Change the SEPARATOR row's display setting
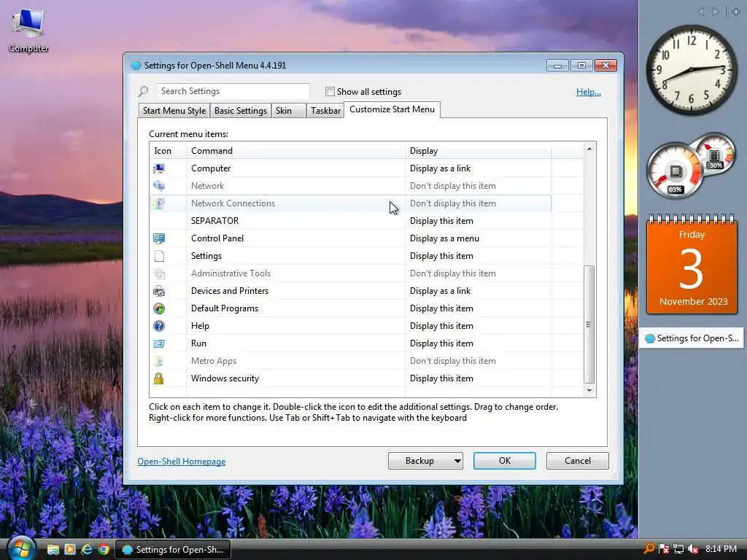This screenshot has height=560, width=747. coord(441,221)
